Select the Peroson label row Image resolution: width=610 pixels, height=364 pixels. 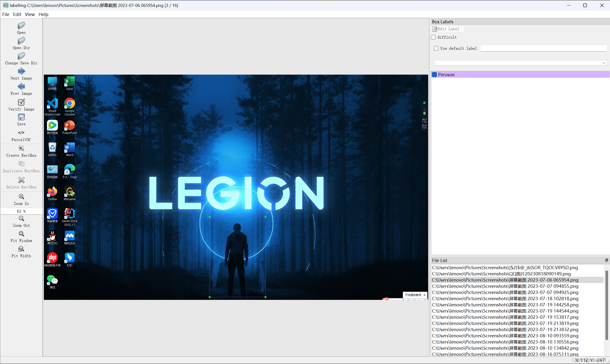pyautogui.click(x=520, y=75)
